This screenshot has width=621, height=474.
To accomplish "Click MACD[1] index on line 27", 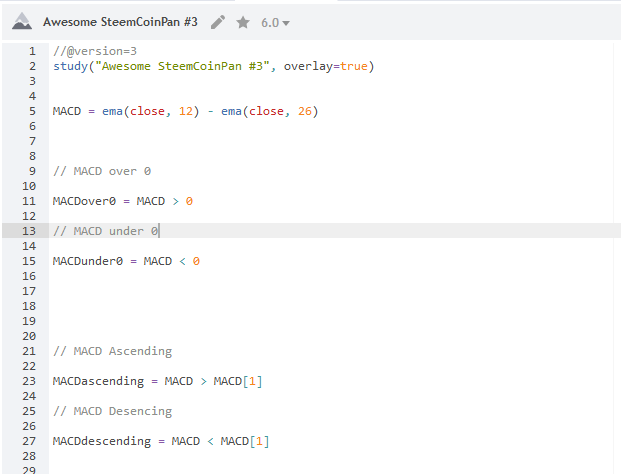I will [x=245, y=441].
